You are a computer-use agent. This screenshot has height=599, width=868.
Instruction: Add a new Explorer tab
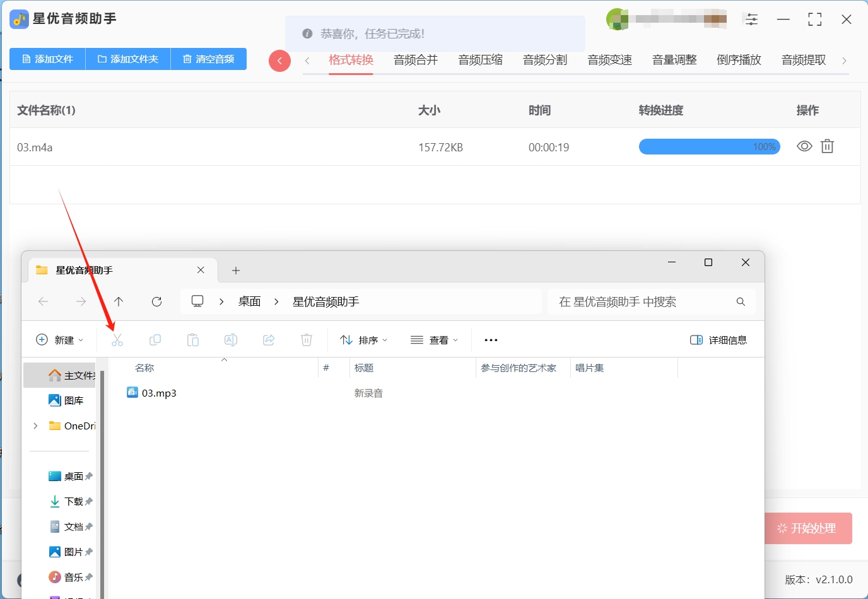click(236, 270)
